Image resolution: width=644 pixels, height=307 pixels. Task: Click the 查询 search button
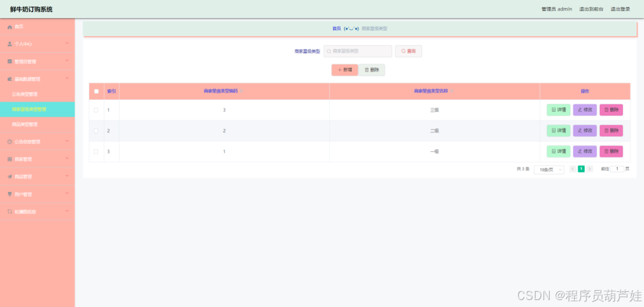[408, 51]
